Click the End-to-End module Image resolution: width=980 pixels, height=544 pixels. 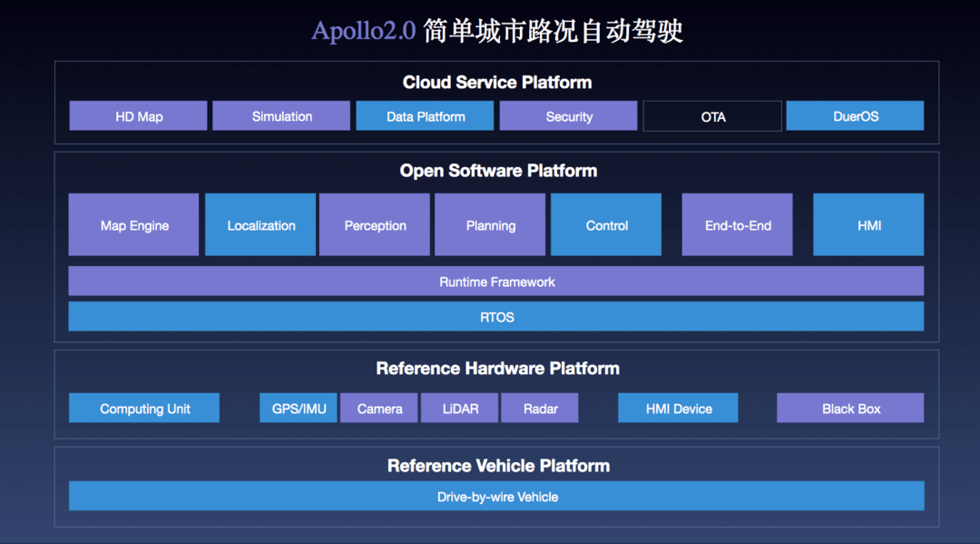(738, 224)
